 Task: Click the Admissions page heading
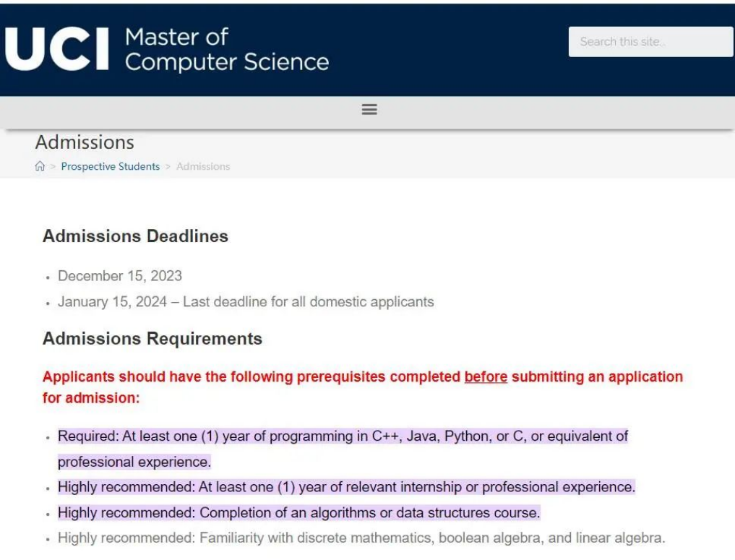pyautogui.click(x=85, y=142)
